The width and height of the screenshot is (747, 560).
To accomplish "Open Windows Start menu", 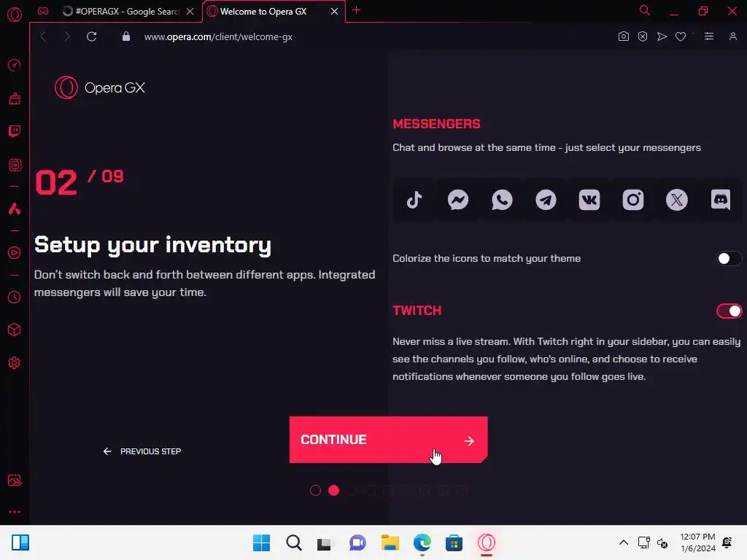I will [261, 542].
